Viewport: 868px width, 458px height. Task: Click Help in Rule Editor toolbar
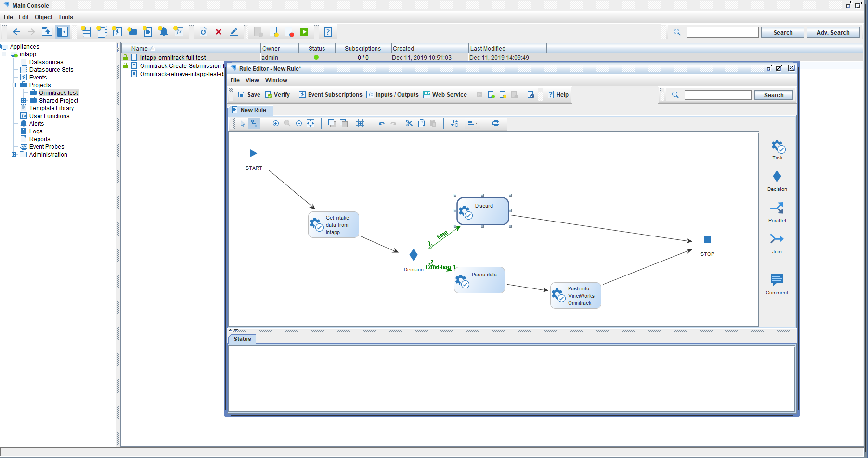pos(558,95)
